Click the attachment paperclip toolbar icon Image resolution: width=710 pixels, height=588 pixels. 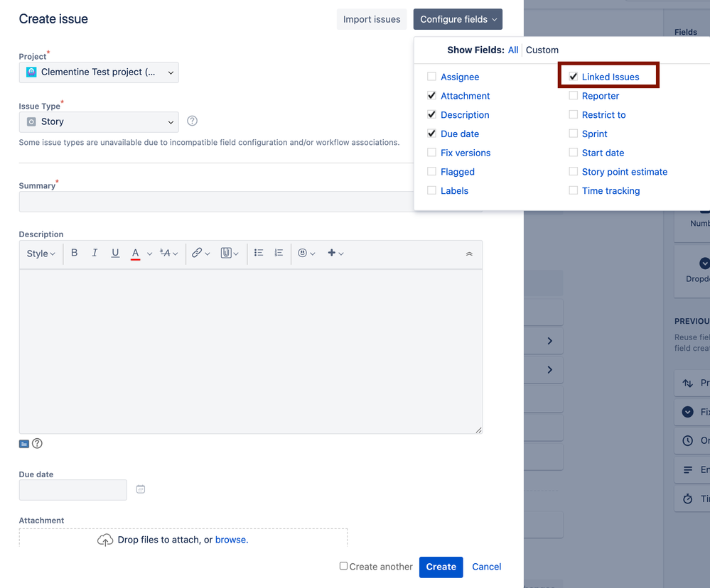(x=229, y=253)
